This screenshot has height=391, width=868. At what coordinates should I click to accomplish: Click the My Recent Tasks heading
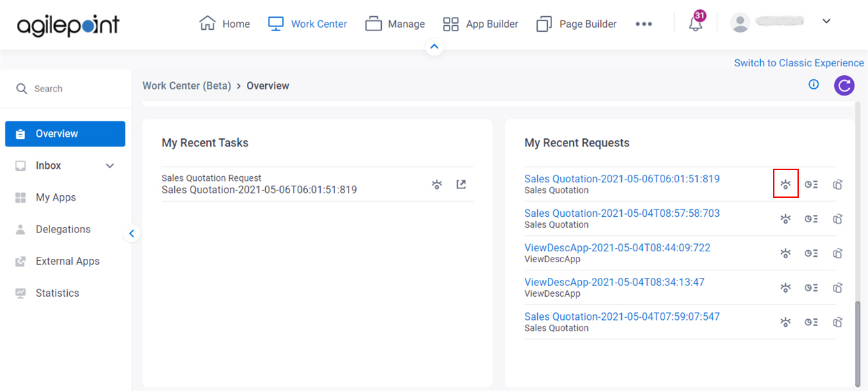(x=205, y=143)
